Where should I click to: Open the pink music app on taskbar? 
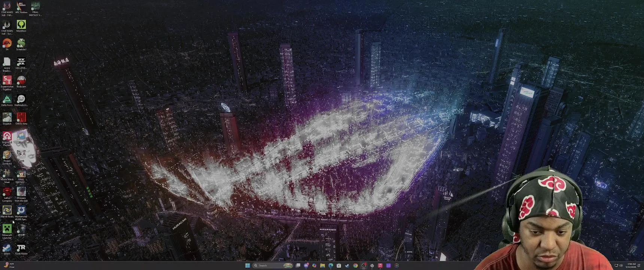pyautogui.click(x=380, y=265)
